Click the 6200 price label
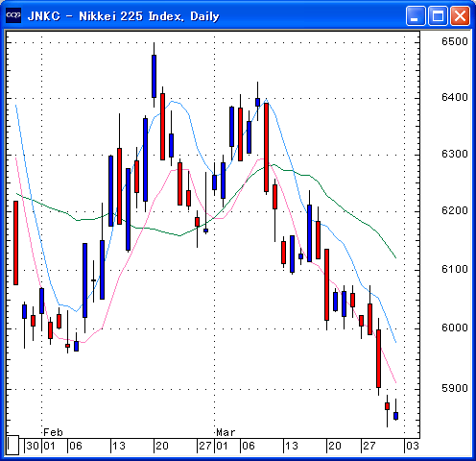The image size is (476, 461). pos(455,210)
